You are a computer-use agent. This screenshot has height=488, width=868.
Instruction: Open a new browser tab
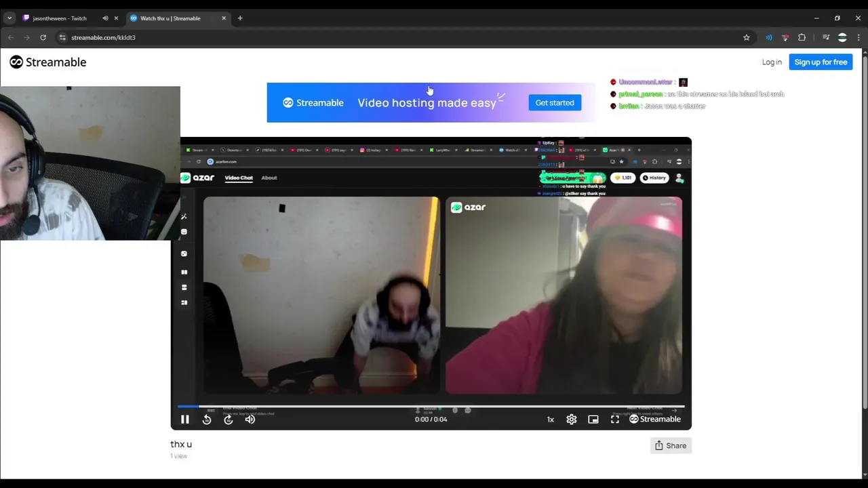coord(240,18)
